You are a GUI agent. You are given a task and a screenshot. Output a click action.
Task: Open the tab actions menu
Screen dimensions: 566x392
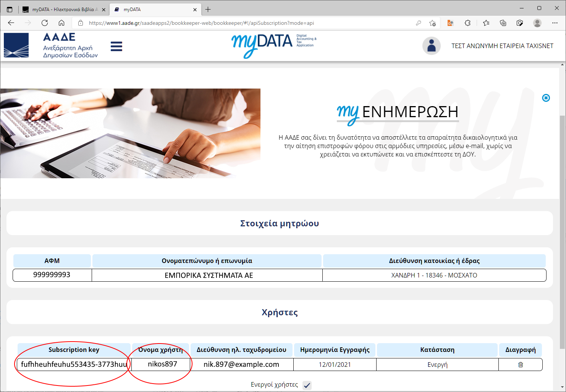pos(10,10)
